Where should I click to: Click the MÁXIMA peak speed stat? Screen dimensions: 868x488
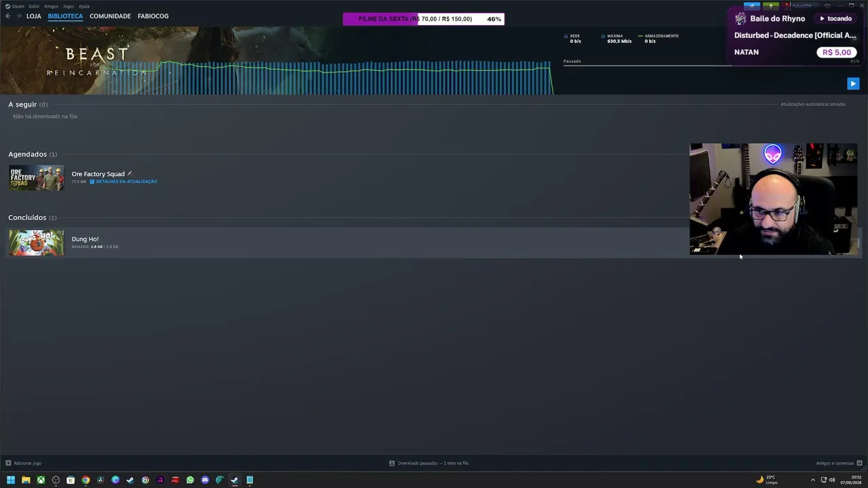click(616, 39)
